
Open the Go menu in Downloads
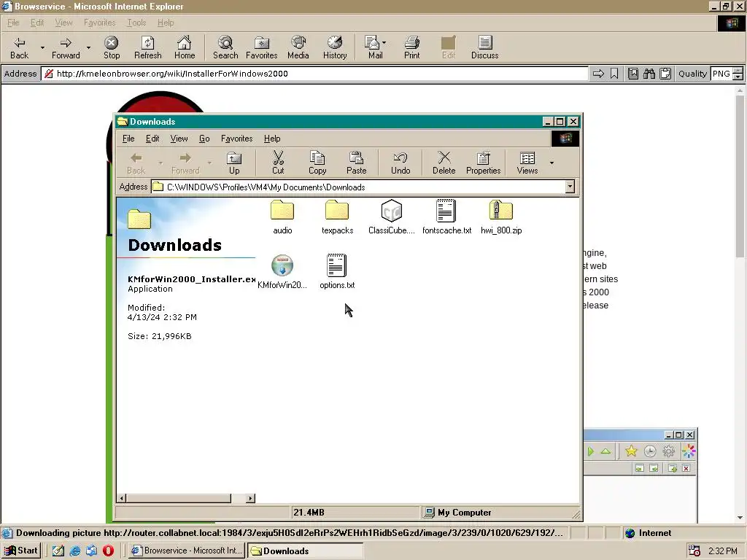204,139
